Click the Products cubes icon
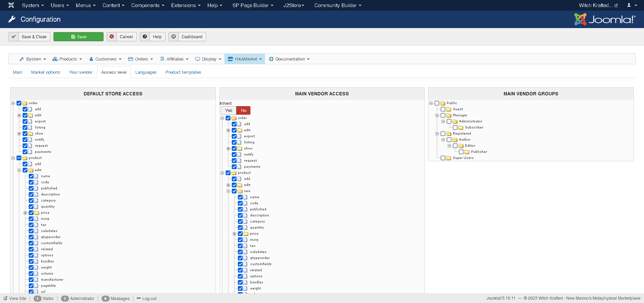Viewport: 644px width, 303px height. pos(55,59)
